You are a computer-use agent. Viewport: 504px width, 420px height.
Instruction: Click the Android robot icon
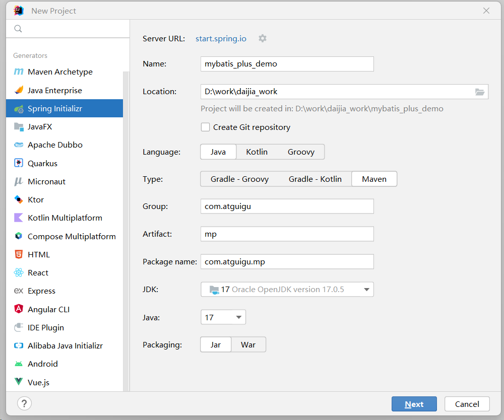click(19, 364)
